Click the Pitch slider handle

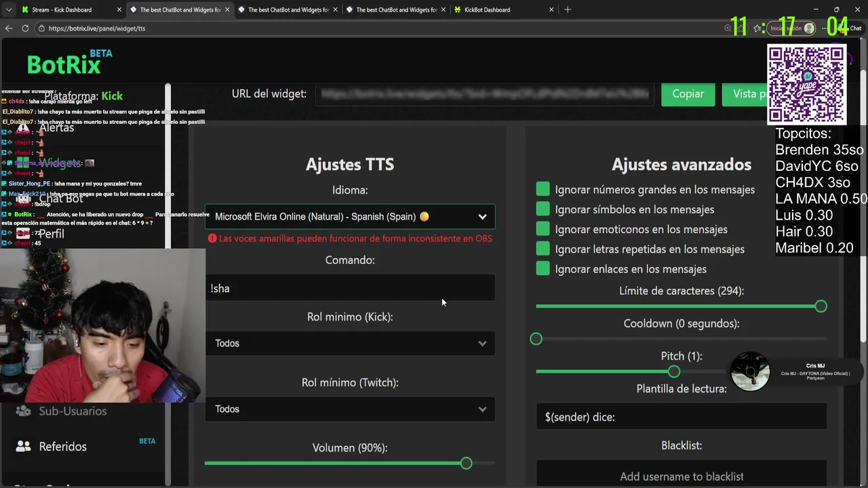(673, 371)
